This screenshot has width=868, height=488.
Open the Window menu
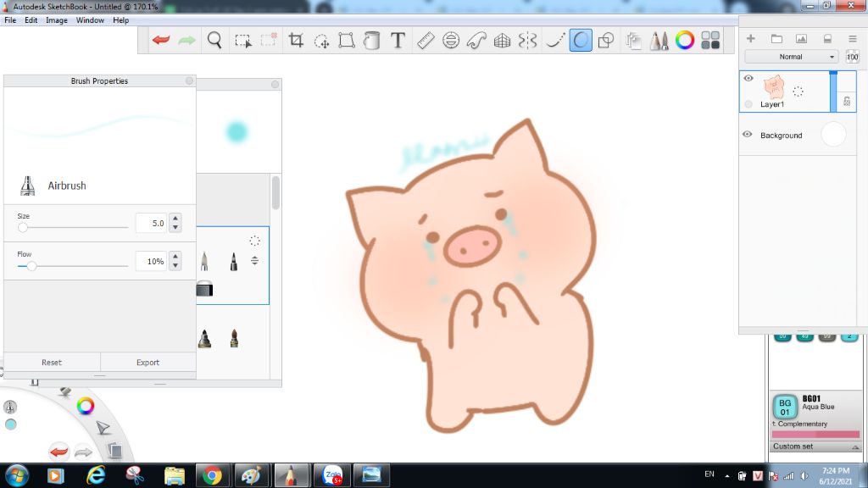(90, 20)
